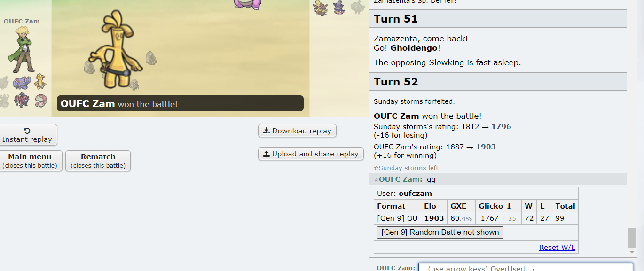This screenshot has width=644, height=271.
Task: Click opposing faded fainted Pokémon icon
Action: click(x=358, y=7)
